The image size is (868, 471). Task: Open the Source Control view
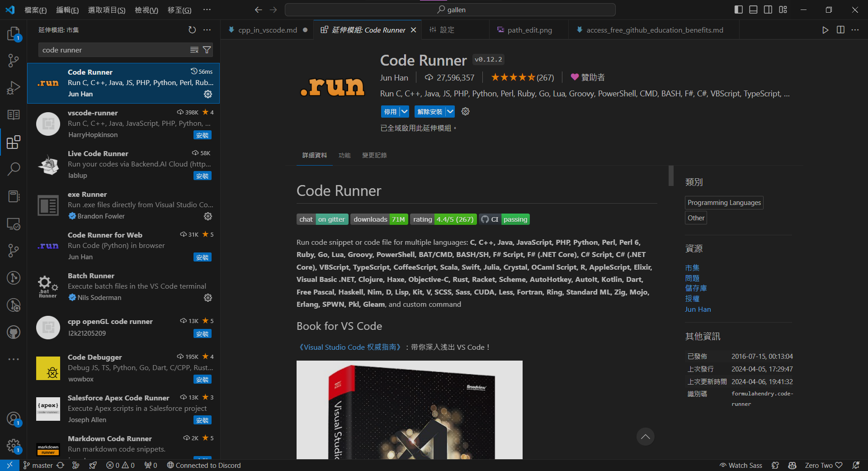(14, 60)
